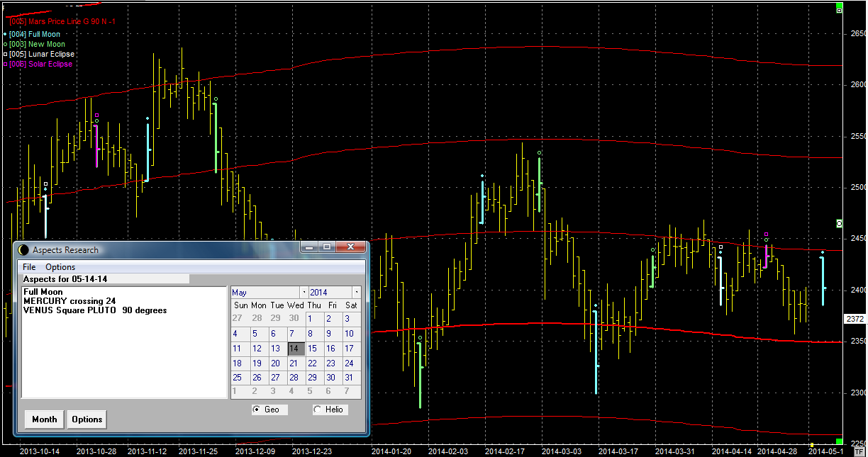
Task: Click the green square at chart top-right
Action: pos(839,6)
